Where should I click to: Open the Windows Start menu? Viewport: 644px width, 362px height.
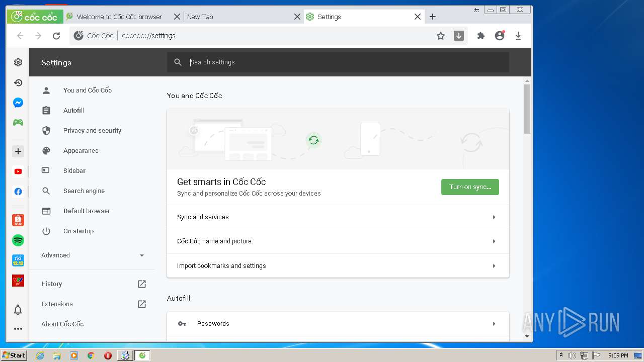14,355
